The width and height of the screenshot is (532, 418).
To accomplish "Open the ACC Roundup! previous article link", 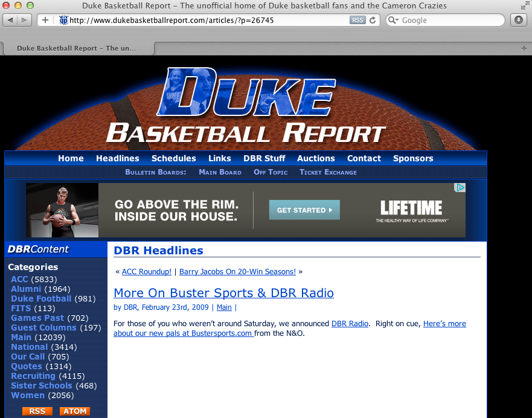I will click(x=147, y=272).
